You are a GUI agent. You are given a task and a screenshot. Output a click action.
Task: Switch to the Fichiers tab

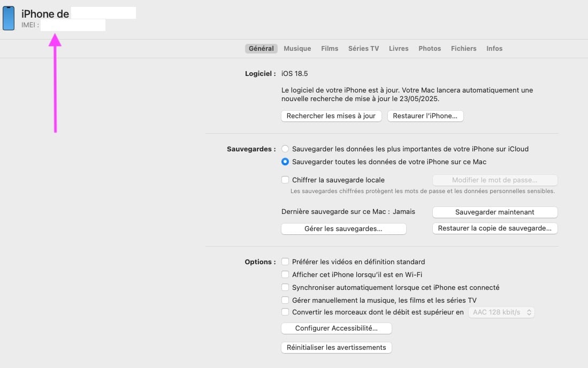click(463, 48)
